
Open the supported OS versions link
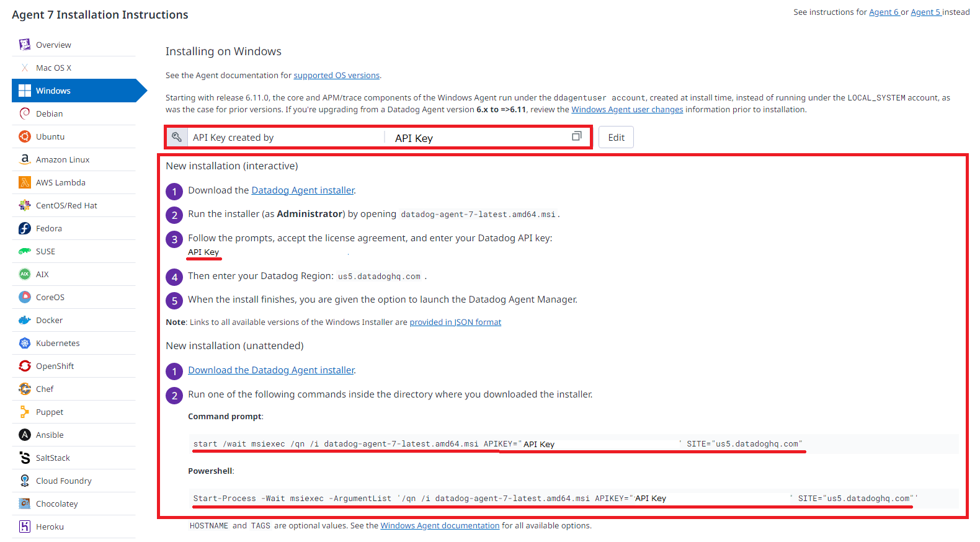point(337,76)
